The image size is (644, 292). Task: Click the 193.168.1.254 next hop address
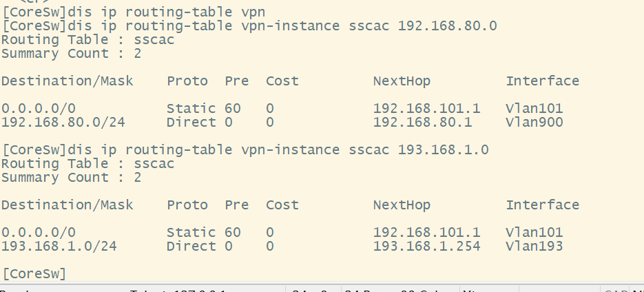tap(426, 246)
